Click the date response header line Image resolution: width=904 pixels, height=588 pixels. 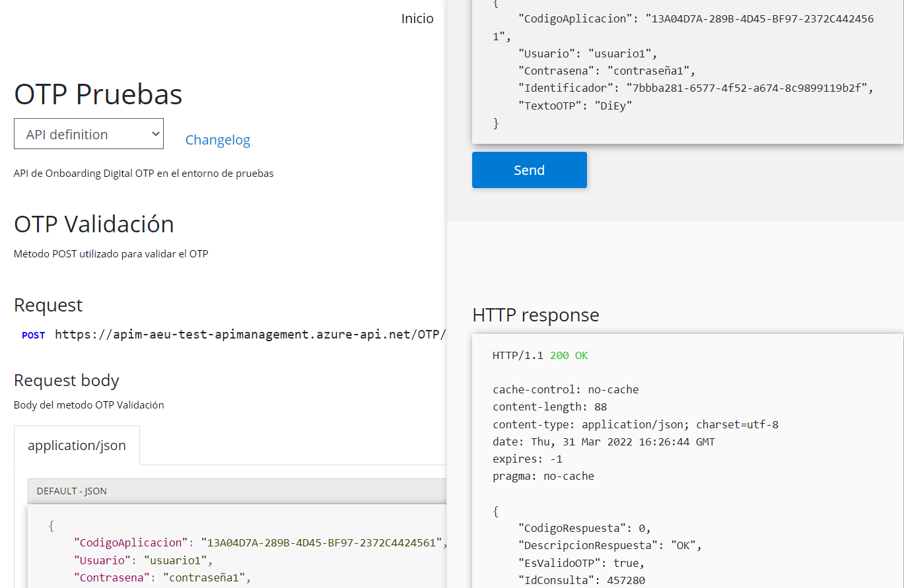tap(604, 441)
